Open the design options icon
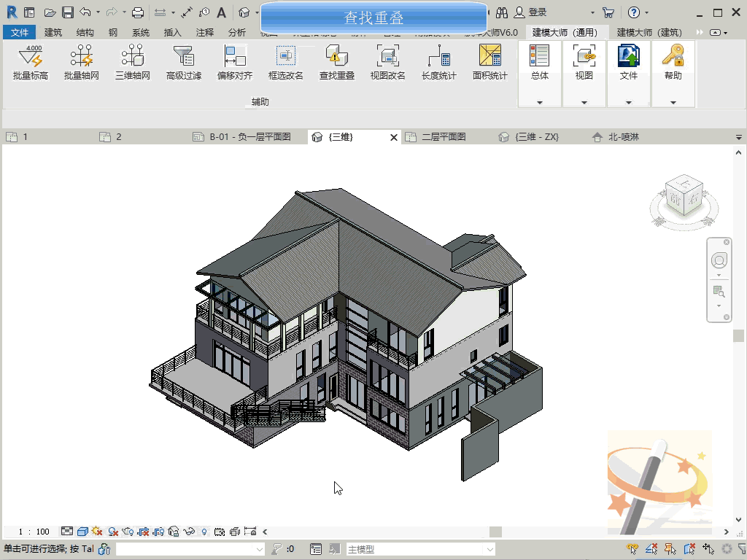This screenshot has width=747, height=560. pyautogui.click(x=315, y=549)
